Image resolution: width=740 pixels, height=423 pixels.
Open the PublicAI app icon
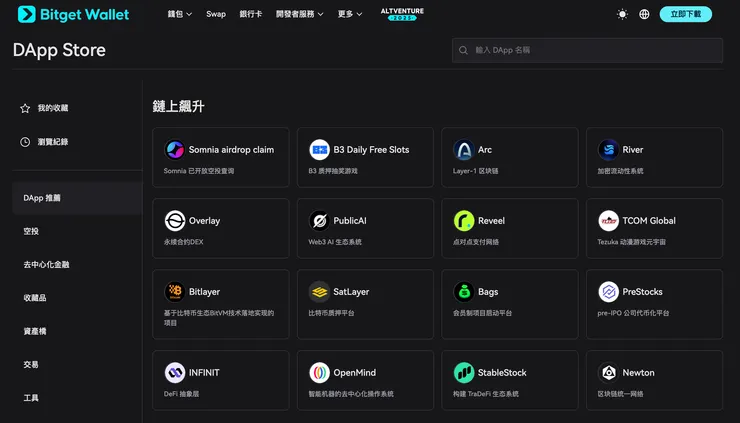pyautogui.click(x=320, y=220)
